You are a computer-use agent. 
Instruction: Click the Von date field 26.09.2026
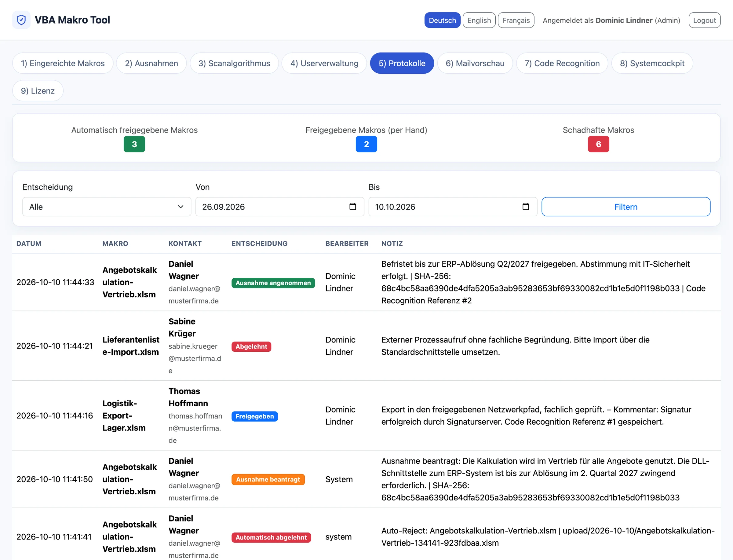pyautogui.click(x=279, y=207)
